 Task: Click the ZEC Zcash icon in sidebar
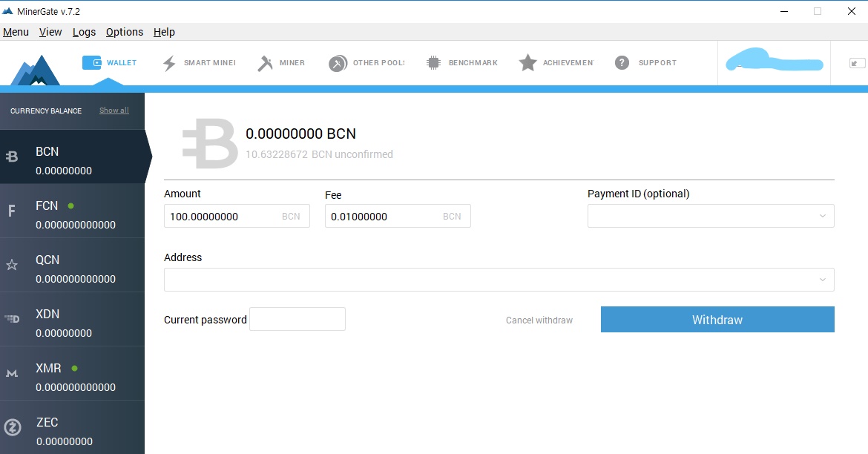12,427
